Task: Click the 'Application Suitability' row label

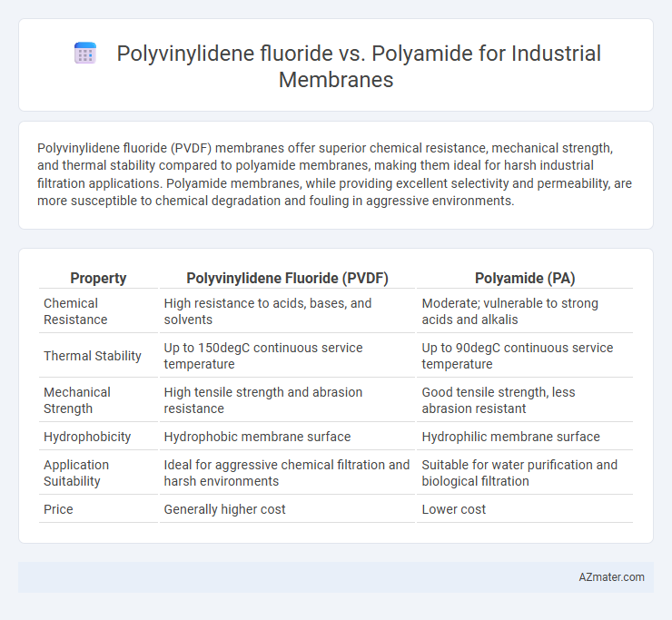Action: click(x=98, y=473)
